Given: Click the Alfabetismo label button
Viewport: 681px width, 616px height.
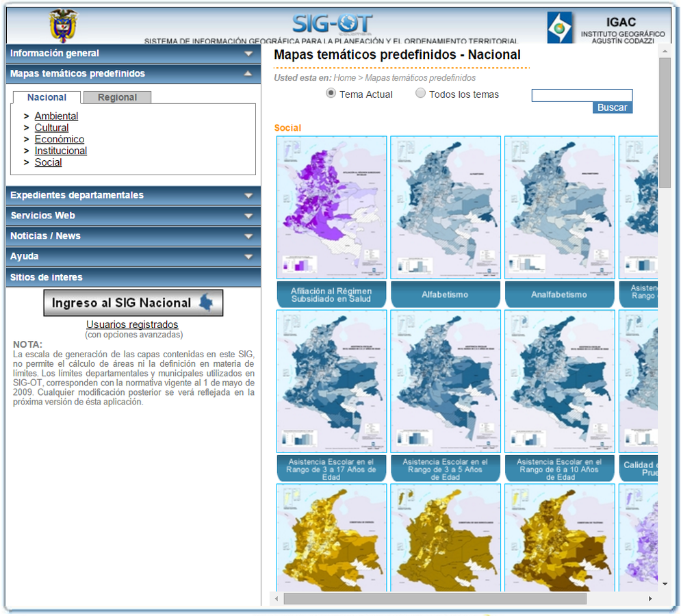Looking at the screenshot, I should 446,294.
